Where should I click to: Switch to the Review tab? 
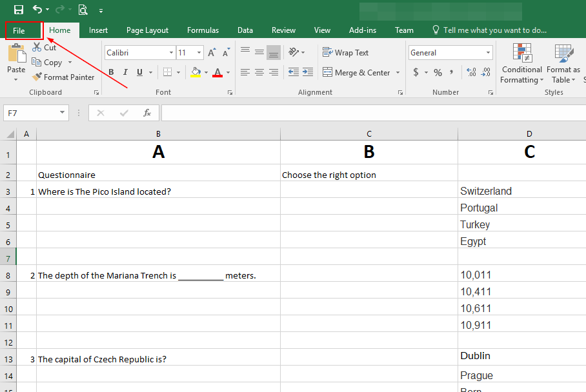(283, 30)
